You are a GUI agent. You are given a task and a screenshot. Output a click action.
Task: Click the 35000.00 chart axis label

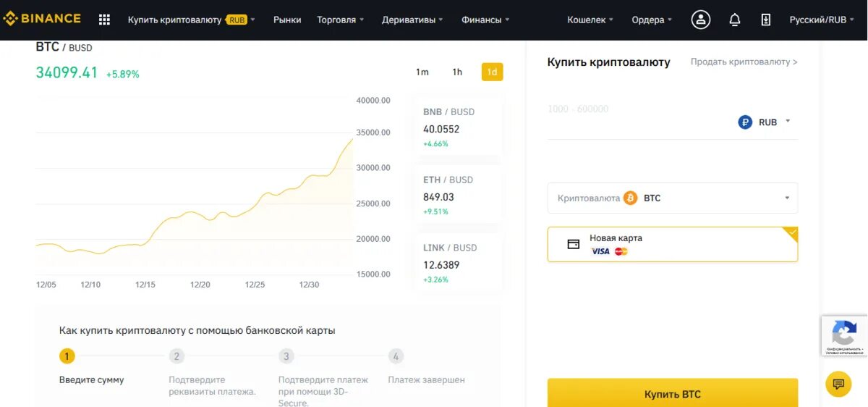373,133
